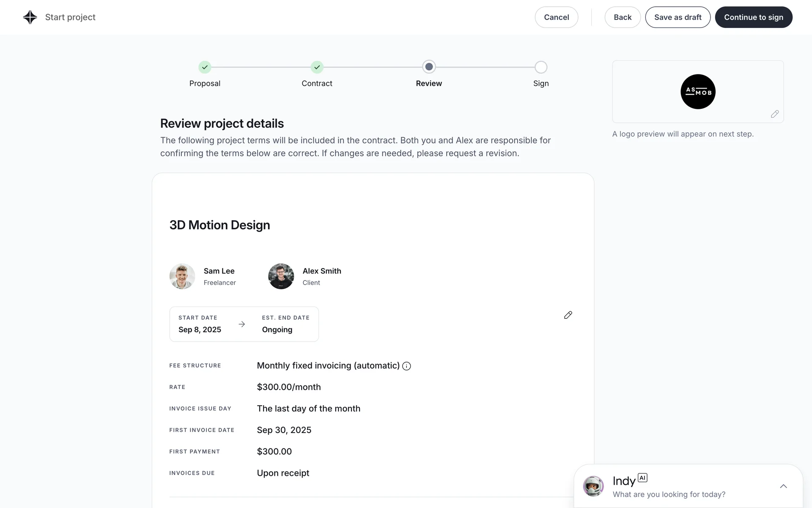Click Save as draft
Viewport: 812px width, 508px height.
678,17
